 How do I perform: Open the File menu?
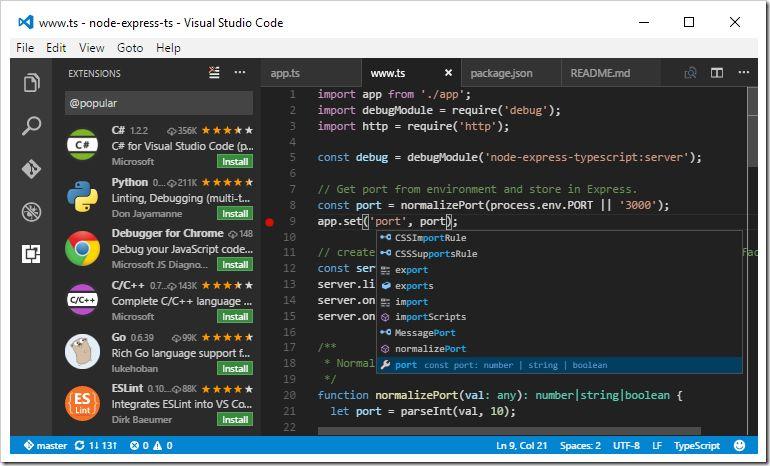coord(25,48)
